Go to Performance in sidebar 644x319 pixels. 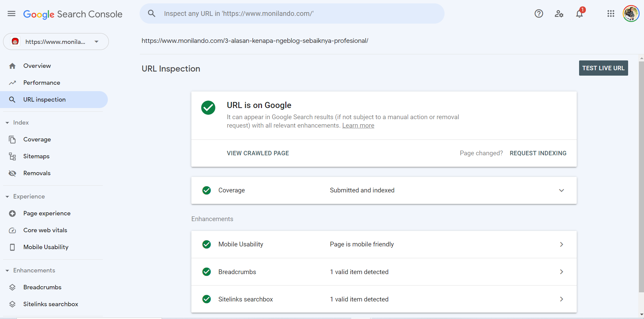point(42,83)
